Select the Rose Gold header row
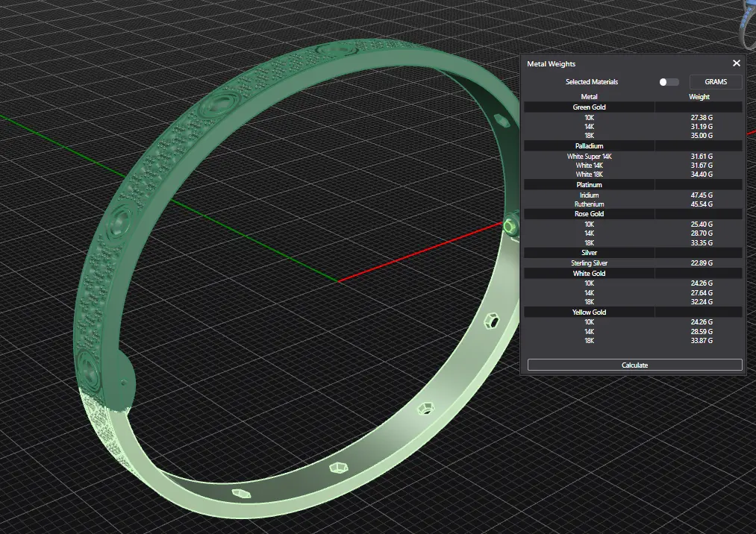The width and height of the screenshot is (756, 534). [x=633, y=213]
